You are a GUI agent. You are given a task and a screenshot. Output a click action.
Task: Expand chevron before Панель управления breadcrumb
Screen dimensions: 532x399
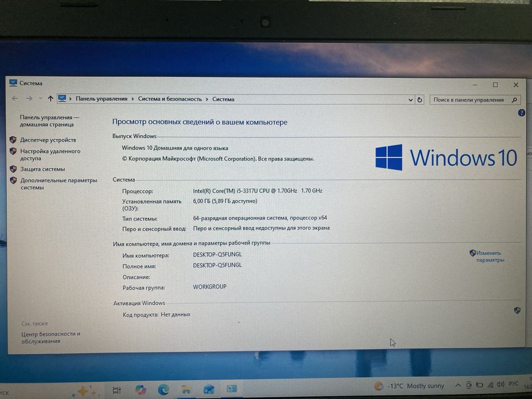70,99
